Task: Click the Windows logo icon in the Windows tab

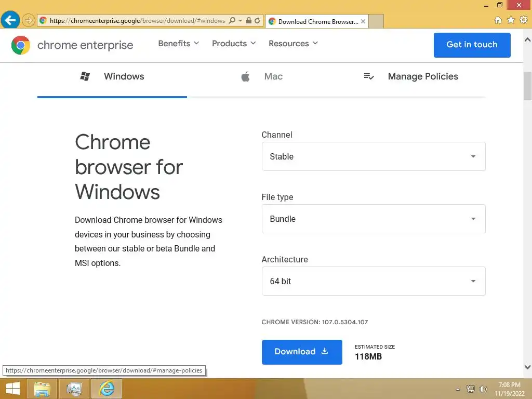Action: pos(85,76)
